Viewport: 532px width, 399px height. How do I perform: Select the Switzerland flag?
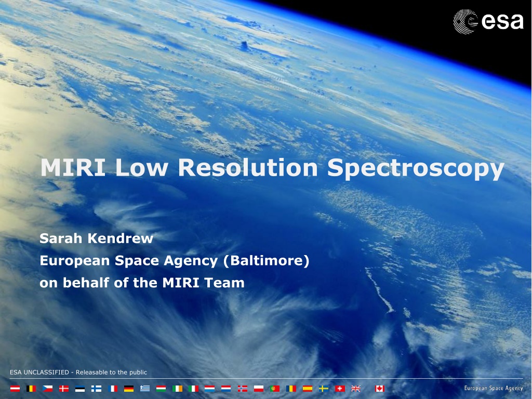(x=340, y=389)
